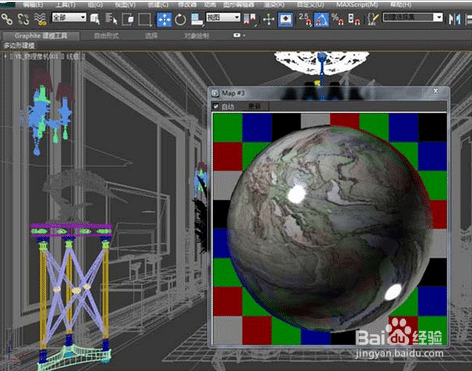Viewport: 472px width, 371px height.
Task: Select the Link tool chain icon
Action: click(7, 19)
